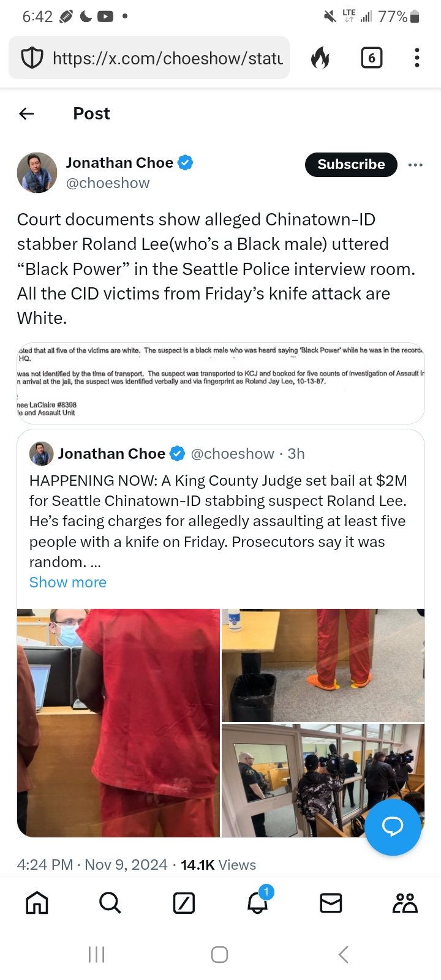Viewport: 441px width, 980px height.
Task: Expand quoted post with Show more
Action: (68, 582)
